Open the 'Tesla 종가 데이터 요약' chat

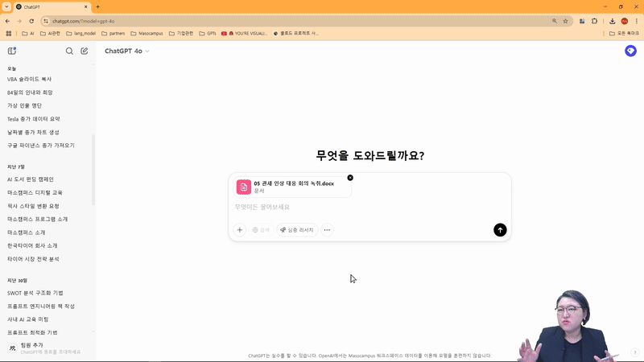pos(33,119)
